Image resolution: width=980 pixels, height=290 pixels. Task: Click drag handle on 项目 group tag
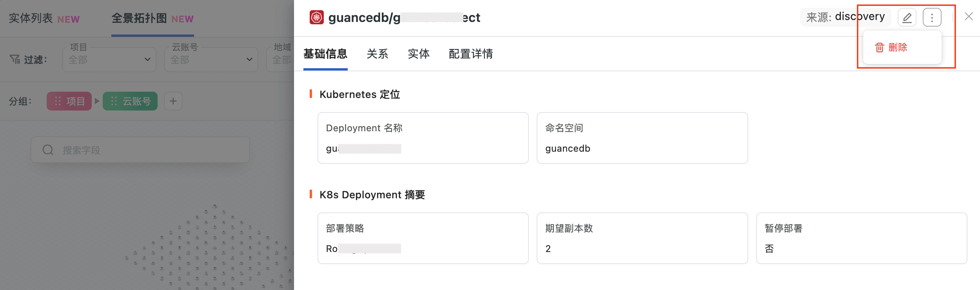(58, 101)
